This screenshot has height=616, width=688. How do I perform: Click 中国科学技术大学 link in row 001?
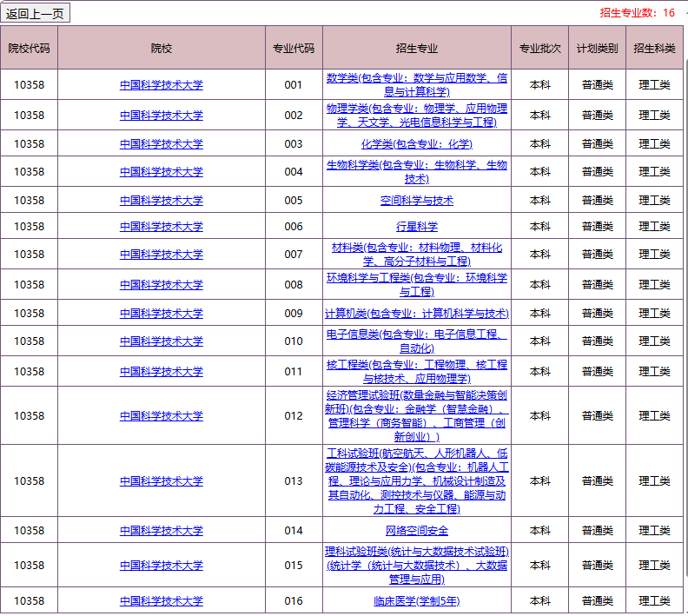[161, 84]
